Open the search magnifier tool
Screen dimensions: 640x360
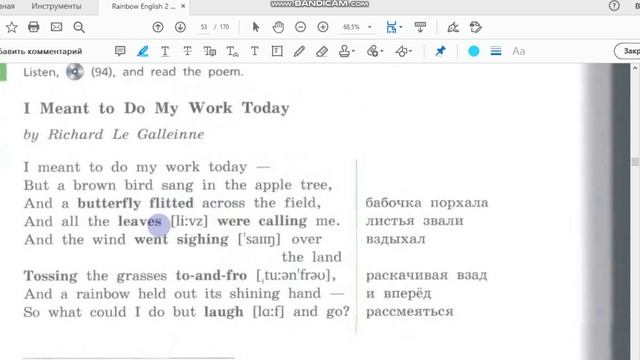coord(79,27)
